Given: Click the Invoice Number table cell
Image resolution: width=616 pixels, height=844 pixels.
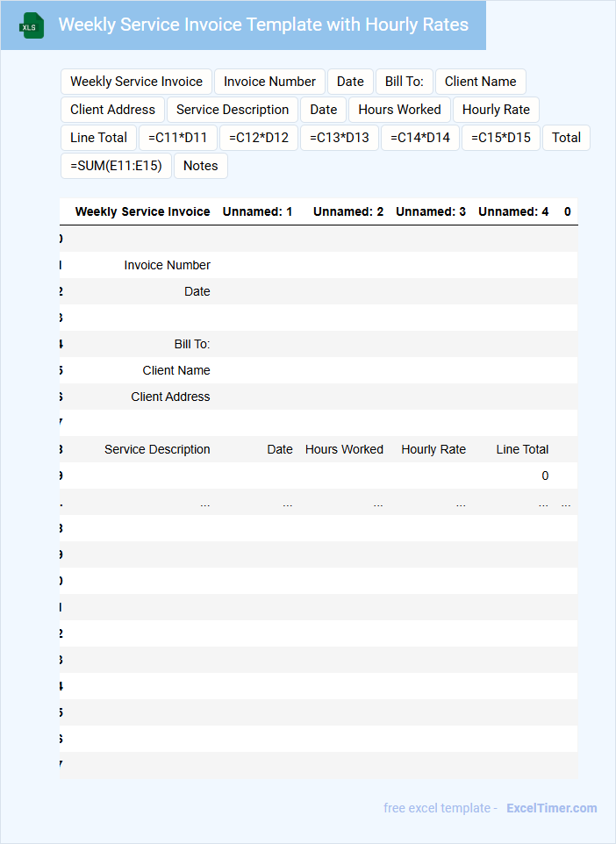Looking at the screenshot, I should pos(167,265).
